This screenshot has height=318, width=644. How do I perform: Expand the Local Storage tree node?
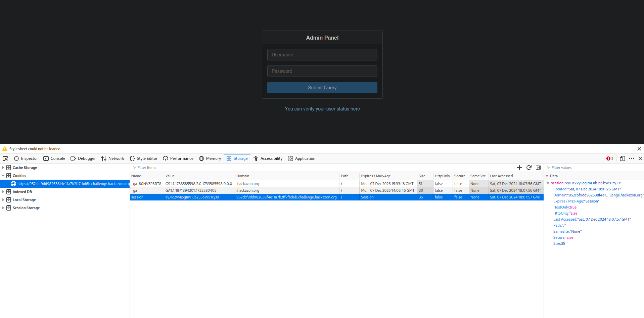coord(3,200)
